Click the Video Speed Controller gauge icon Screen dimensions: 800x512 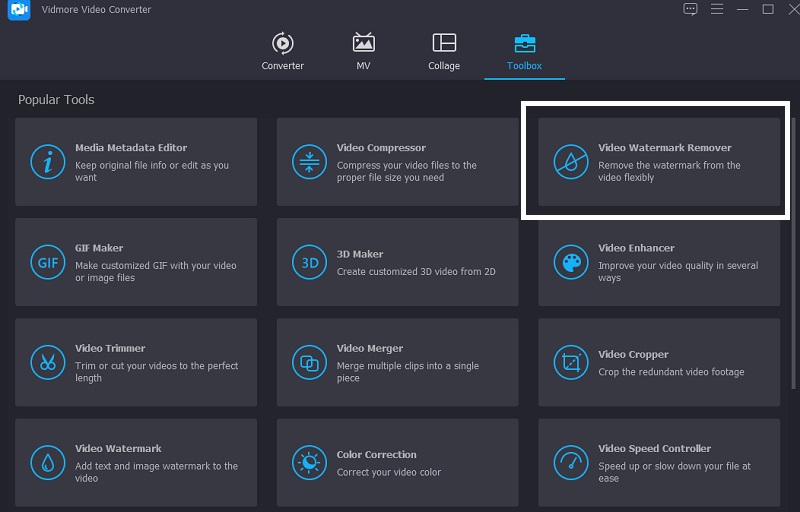point(571,462)
